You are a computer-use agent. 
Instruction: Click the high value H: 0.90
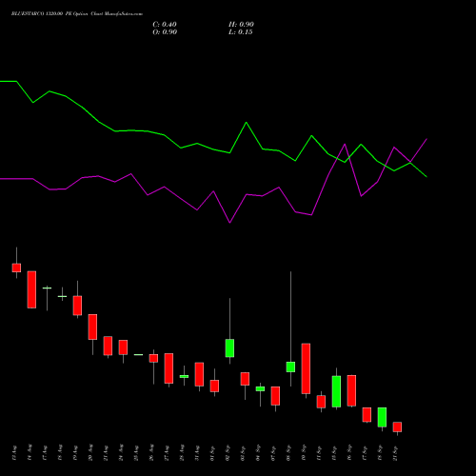pos(241,25)
